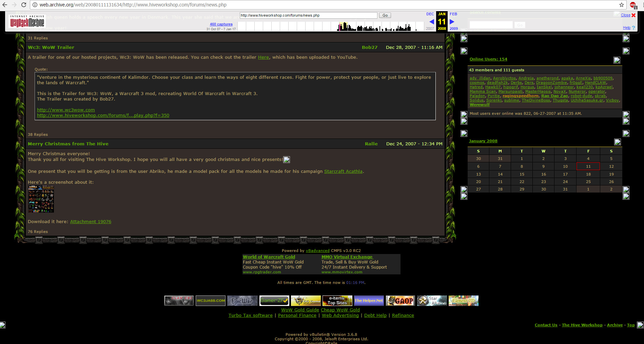Open the vBadvanced link
644x344 pixels.
click(317, 251)
